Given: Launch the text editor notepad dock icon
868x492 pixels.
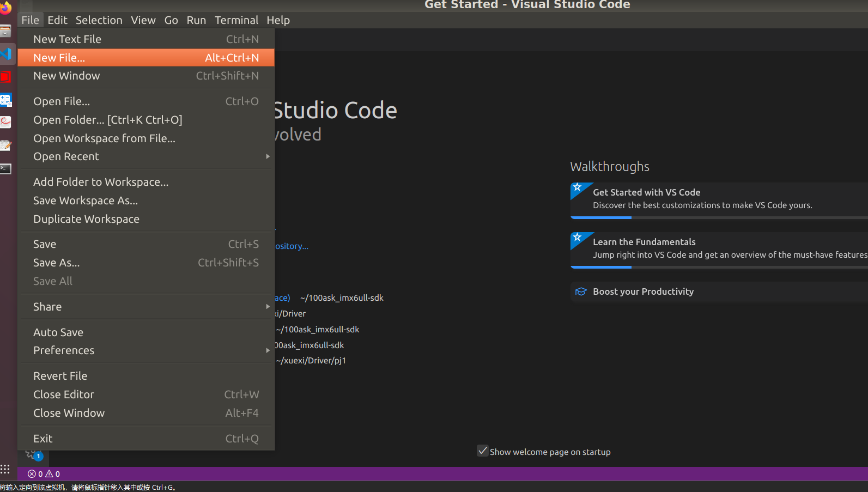Looking at the screenshot, I should pos(5,145).
